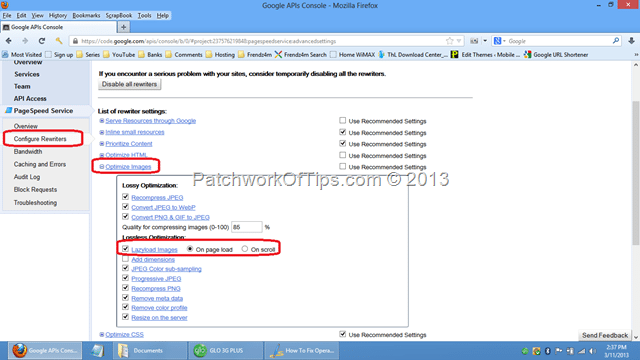Enable the Add dimensions checkbox
640x360 pixels.
(125, 259)
